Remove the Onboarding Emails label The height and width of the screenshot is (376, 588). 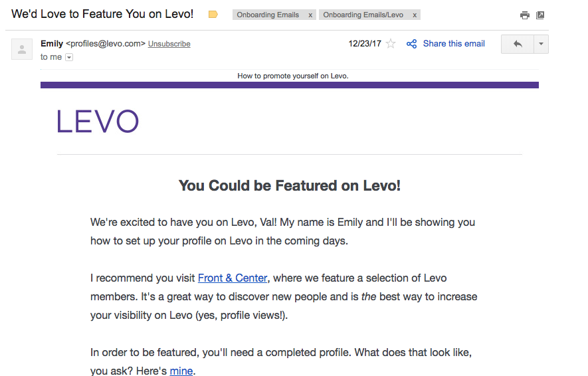pos(310,15)
